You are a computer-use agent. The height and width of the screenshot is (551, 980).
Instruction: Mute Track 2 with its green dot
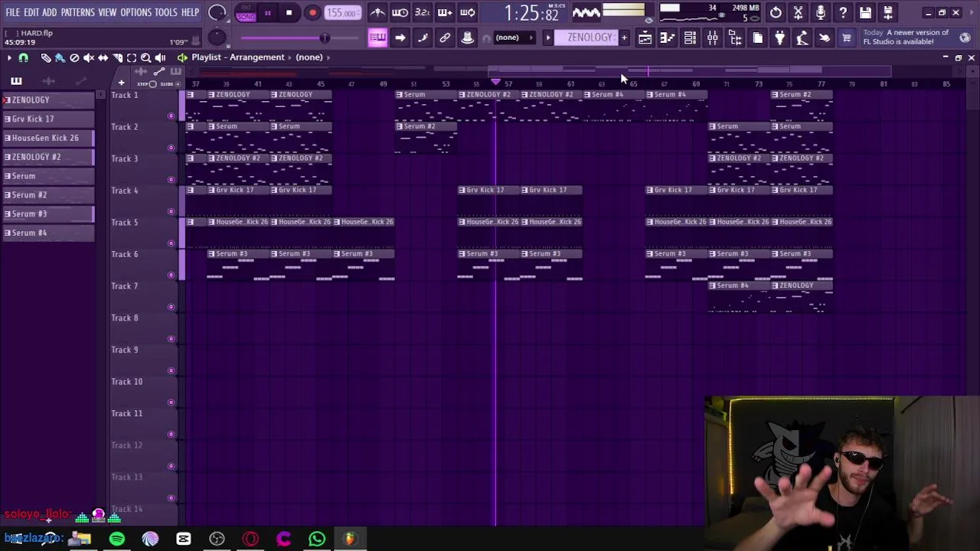[171, 148]
